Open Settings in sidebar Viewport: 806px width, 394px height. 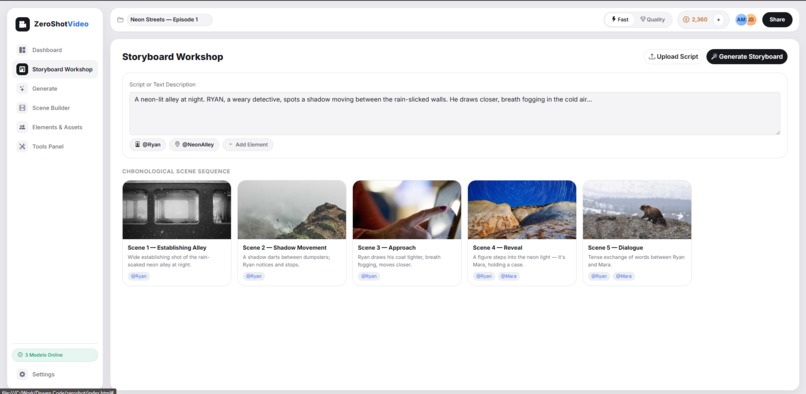point(54,374)
